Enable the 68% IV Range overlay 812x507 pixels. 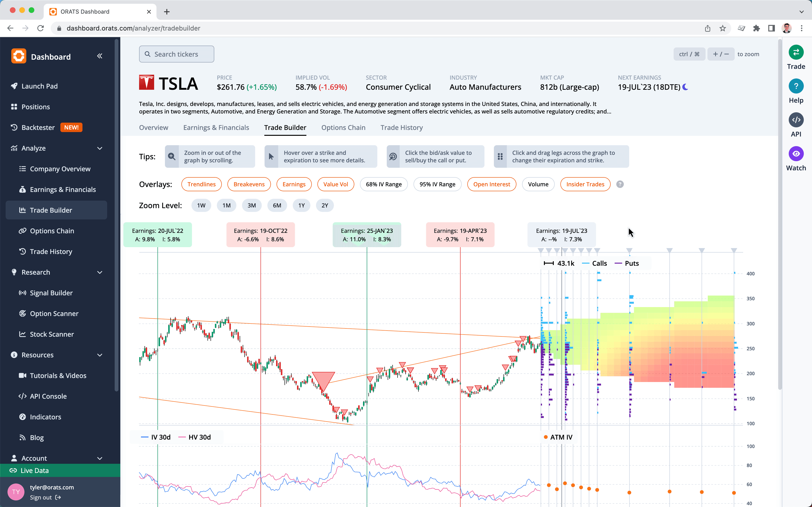[x=383, y=184]
